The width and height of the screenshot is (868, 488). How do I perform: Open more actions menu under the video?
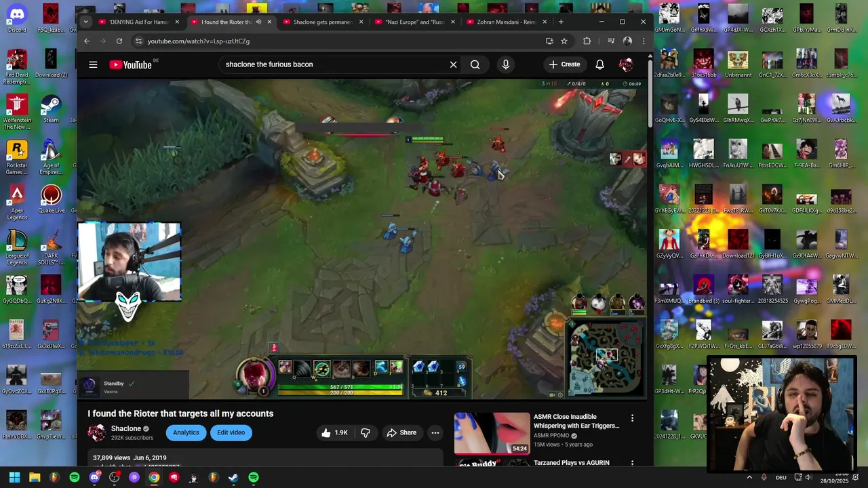[x=435, y=432]
